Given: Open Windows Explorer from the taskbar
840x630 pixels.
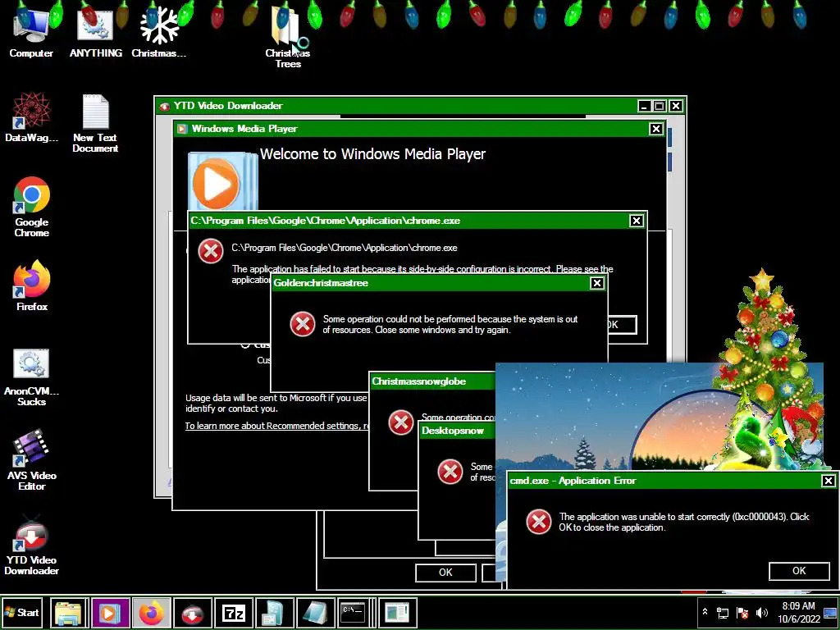Looking at the screenshot, I should click(x=70, y=613).
